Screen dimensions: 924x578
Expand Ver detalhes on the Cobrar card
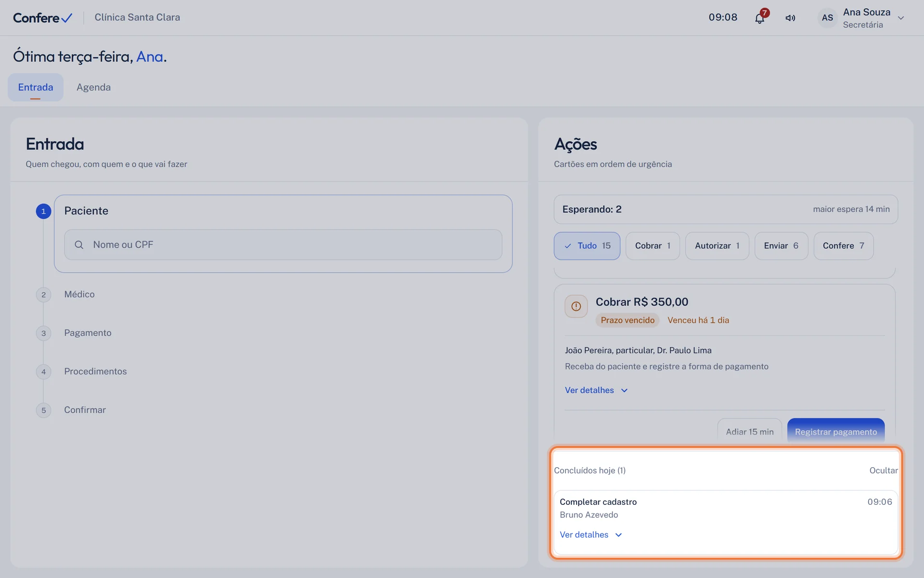click(596, 390)
